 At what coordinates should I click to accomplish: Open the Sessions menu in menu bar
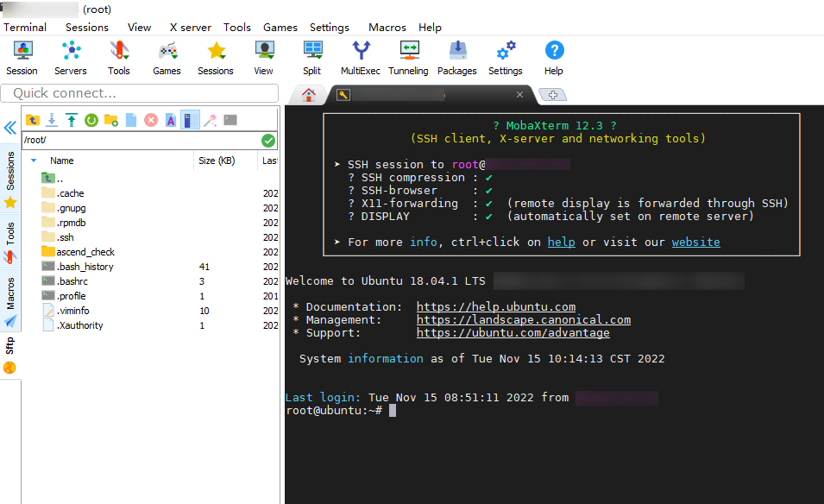click(x=86, y=28)
